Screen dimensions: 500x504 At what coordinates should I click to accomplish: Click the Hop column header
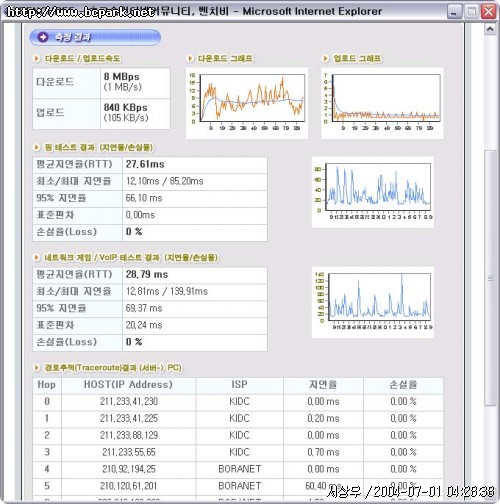tap(47, 385)
